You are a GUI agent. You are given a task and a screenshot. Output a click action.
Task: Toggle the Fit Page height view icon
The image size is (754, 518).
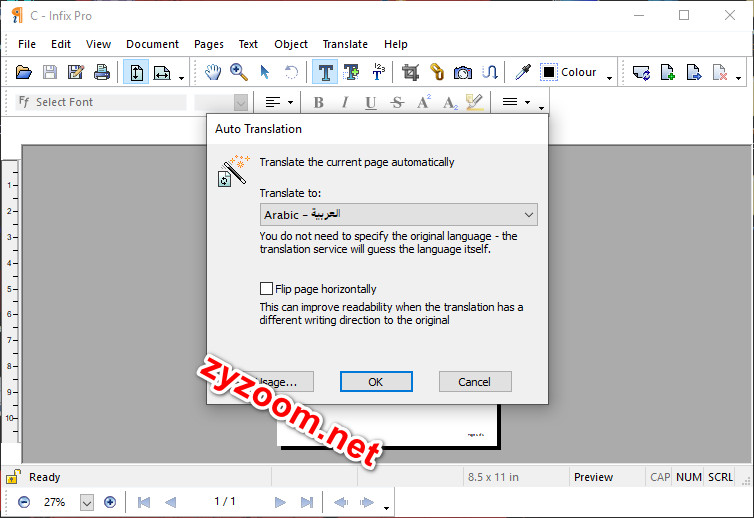pos(136,73)
